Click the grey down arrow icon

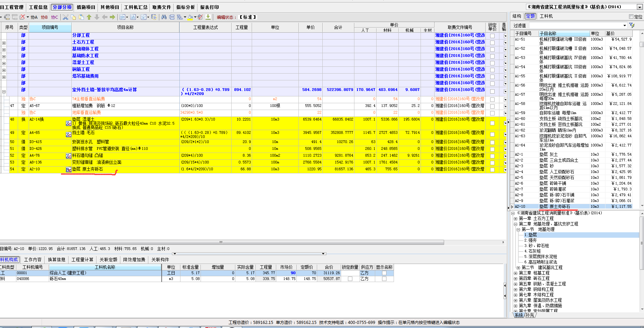pyautogui.click(x=97, y=17)
